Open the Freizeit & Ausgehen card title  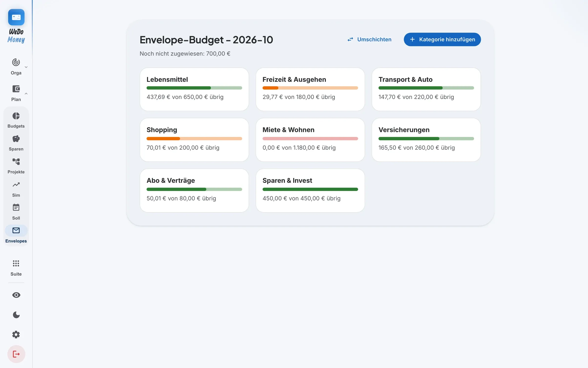[294, 79]
